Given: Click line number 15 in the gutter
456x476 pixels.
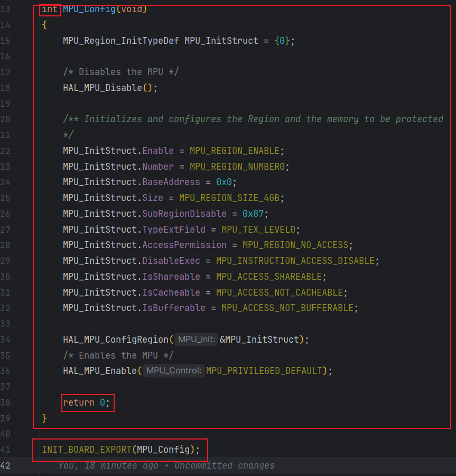Looking at the screenshot, I should pos(5,41).
